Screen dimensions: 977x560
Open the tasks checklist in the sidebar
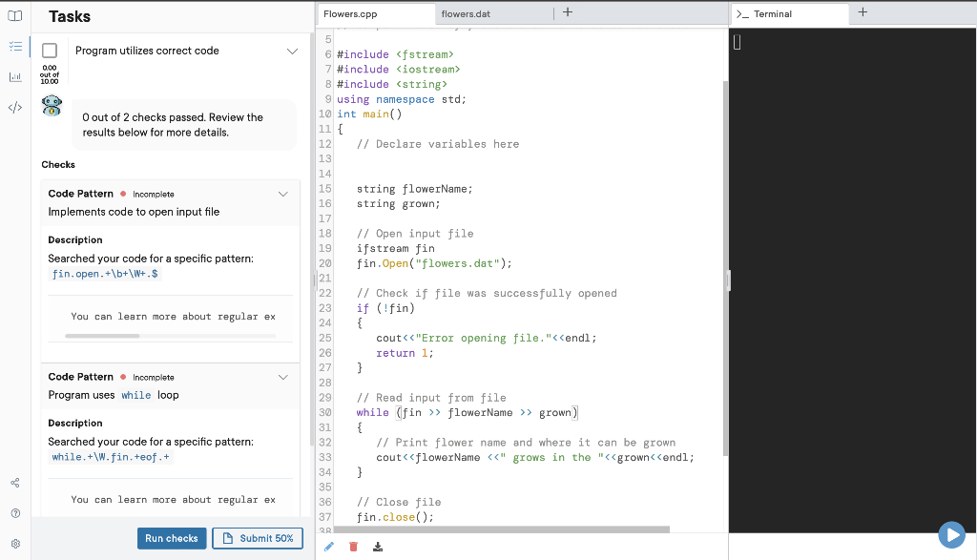pyautogui.click(x=14, y=45)
